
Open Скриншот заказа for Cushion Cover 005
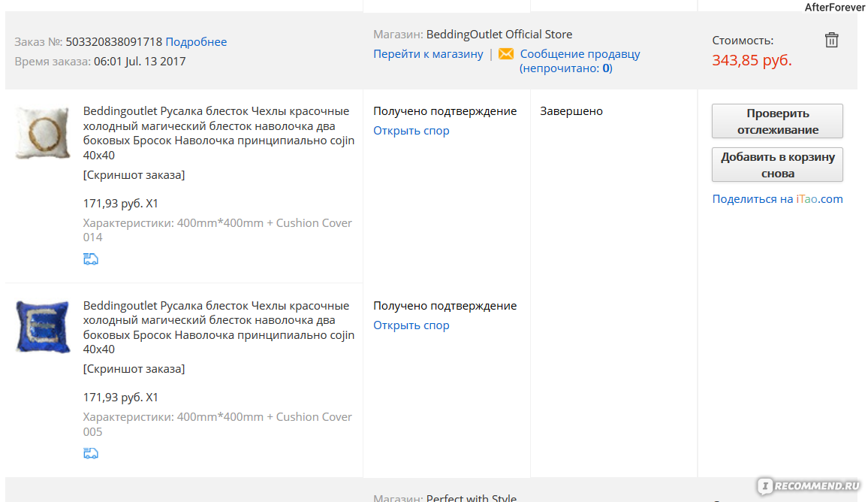coord(134,369)
